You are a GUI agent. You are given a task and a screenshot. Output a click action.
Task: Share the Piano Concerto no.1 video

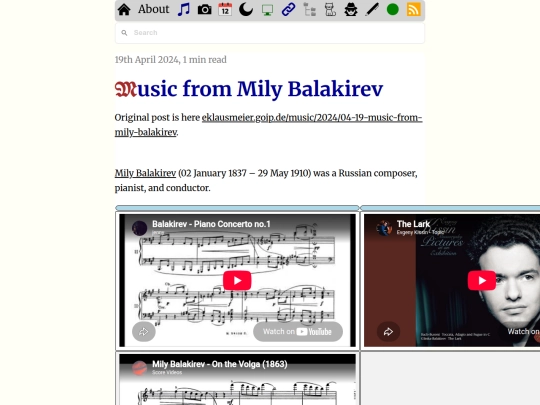[144, 332]
